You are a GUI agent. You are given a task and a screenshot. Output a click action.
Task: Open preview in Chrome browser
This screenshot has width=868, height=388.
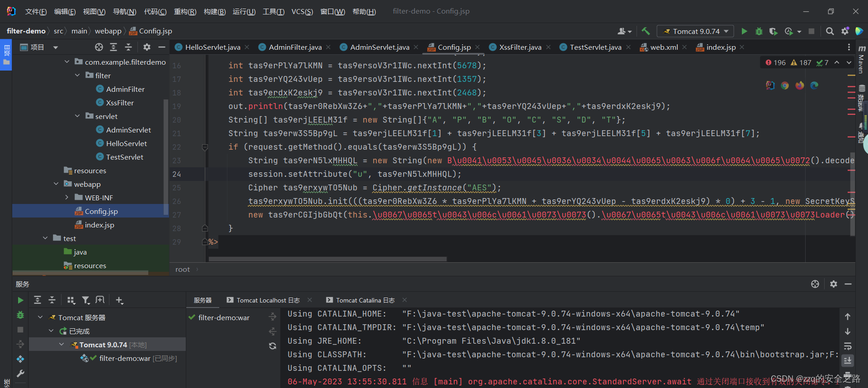click(785, 85)
